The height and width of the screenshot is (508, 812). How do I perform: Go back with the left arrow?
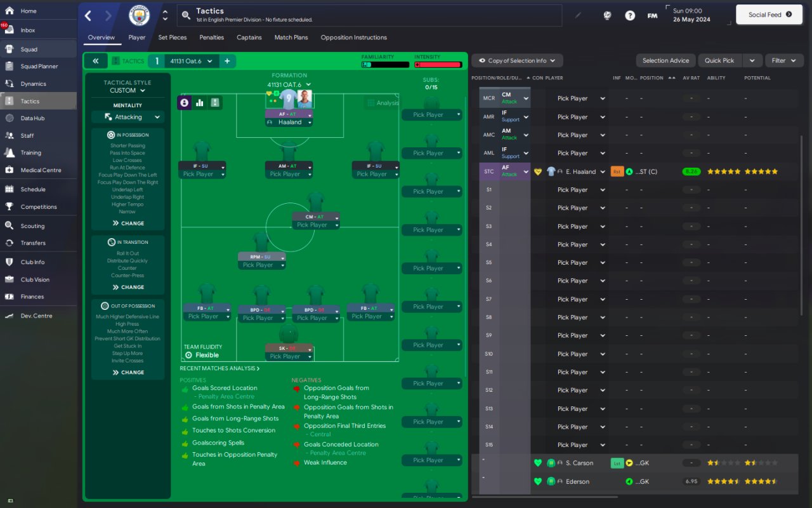tap(88, 15)
